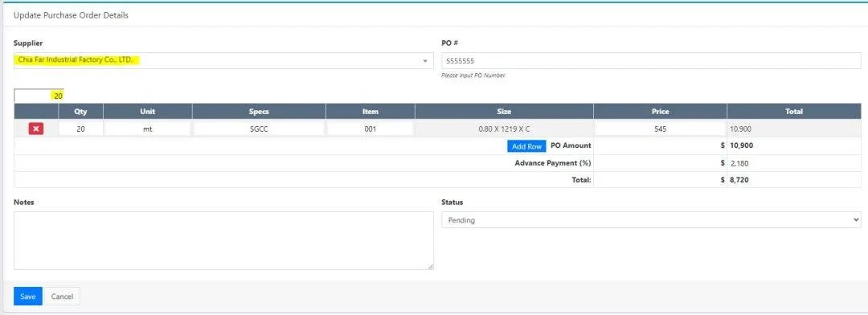Click the Qty column header

tap(81, 111)
